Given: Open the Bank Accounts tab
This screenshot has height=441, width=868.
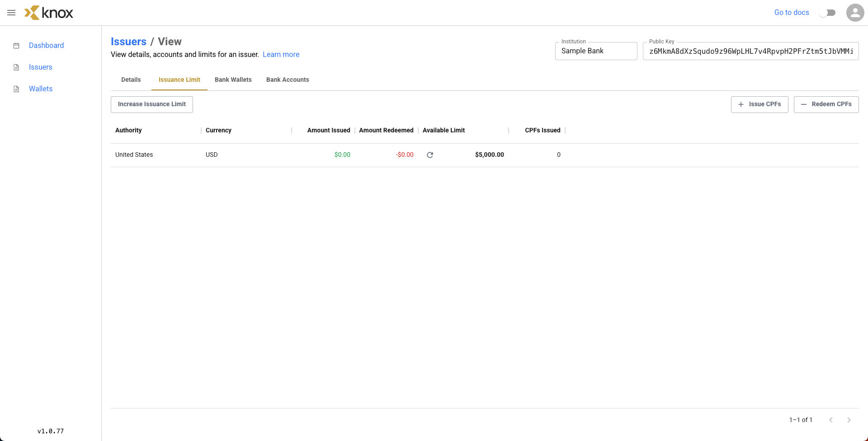Looking at the screenshot, I should pos(288,80).
